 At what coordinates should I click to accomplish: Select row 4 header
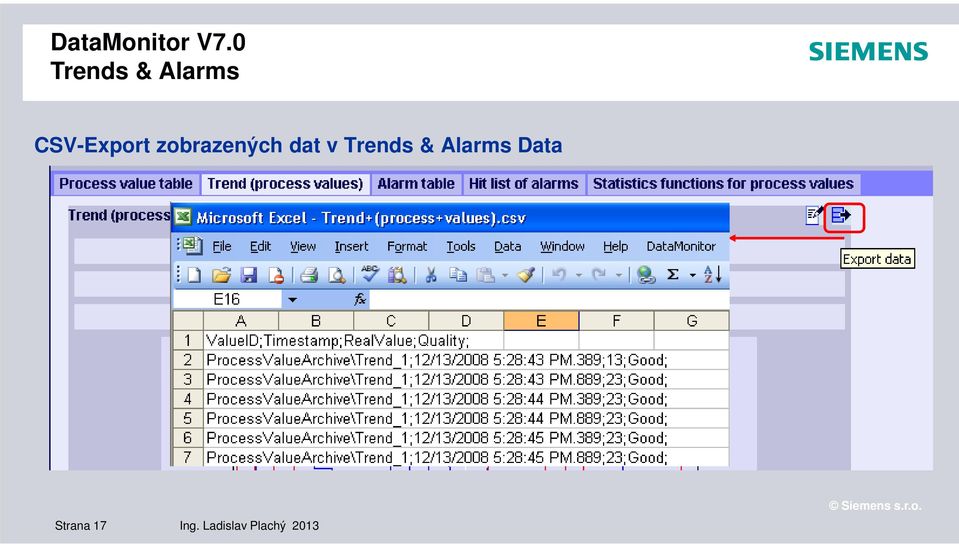click(x=188, y=399)
